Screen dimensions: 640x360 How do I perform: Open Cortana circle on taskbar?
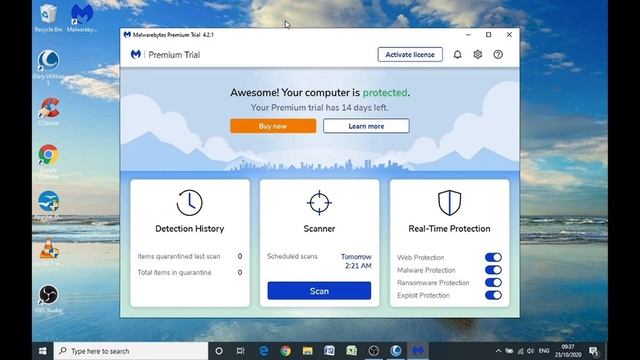[x=219, y=351]
